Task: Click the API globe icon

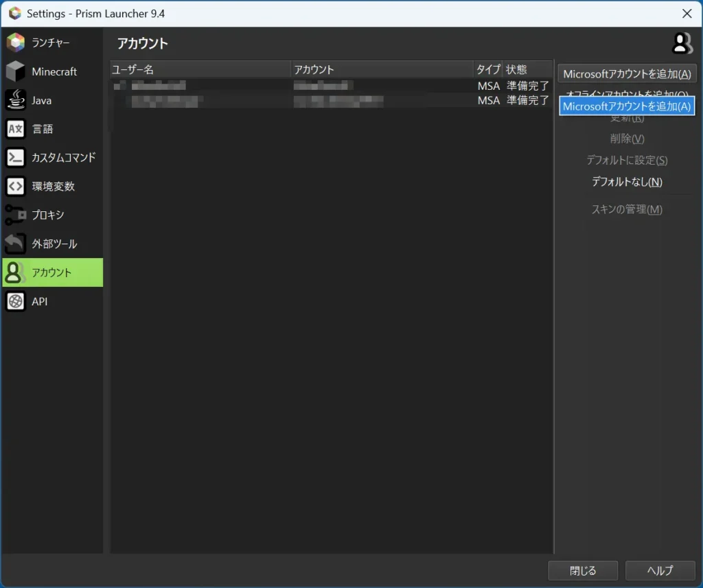Action: pos(16,301)
